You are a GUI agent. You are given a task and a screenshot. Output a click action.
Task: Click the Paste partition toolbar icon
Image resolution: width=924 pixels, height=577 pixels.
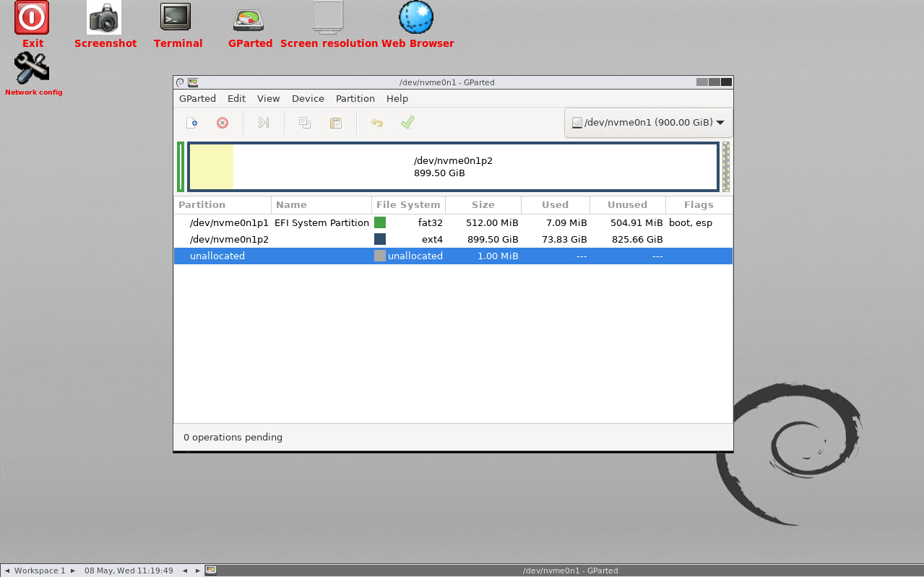click(x=336, y=123)
